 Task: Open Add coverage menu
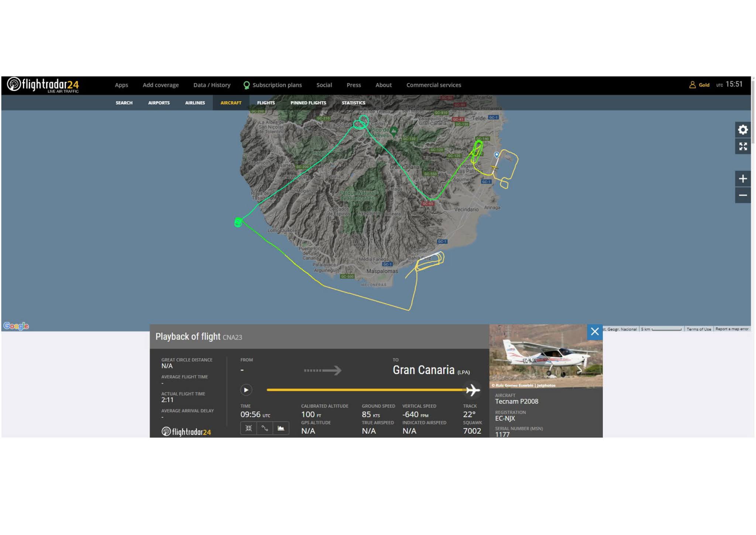(161, 85)
